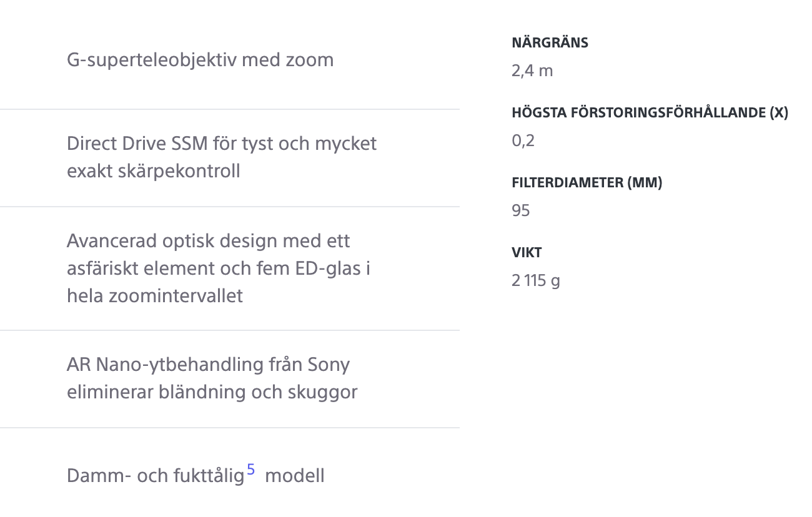812x517 pixels.
Task: Click 'hela zoomintervallet' text line
Action: (x=155, y=296)
